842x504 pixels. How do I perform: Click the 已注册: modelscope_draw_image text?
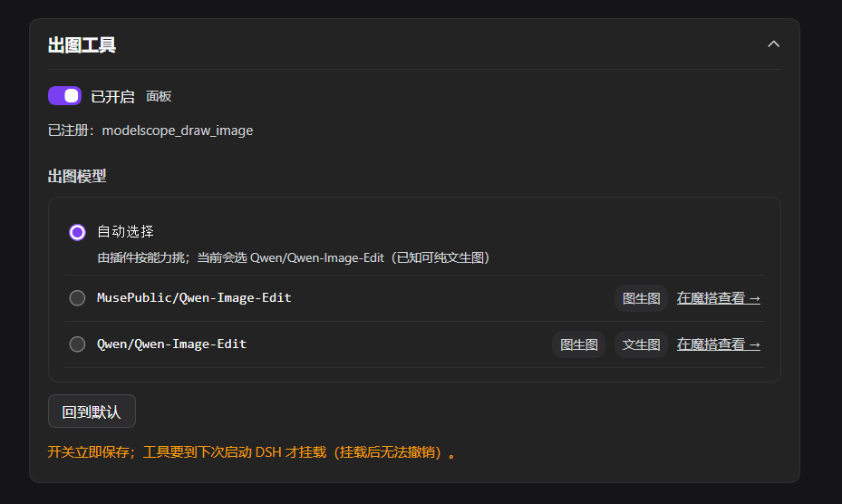(150, 131)
